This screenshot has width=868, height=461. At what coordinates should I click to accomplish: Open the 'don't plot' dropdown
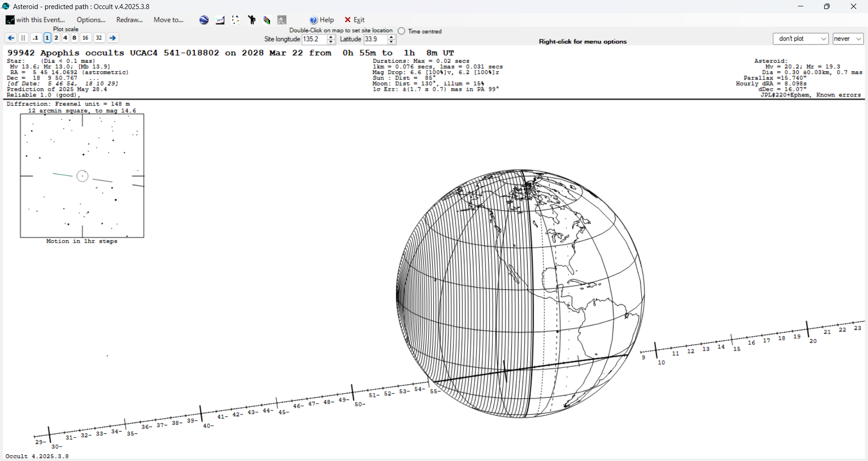coord(801,39)
